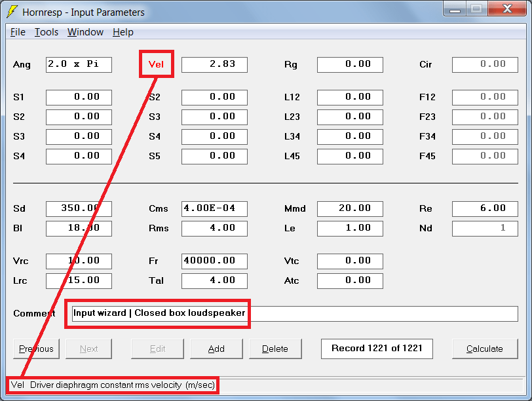Select the S5 input field
Viewport: 532px width, 401px height.
point(214,157)
